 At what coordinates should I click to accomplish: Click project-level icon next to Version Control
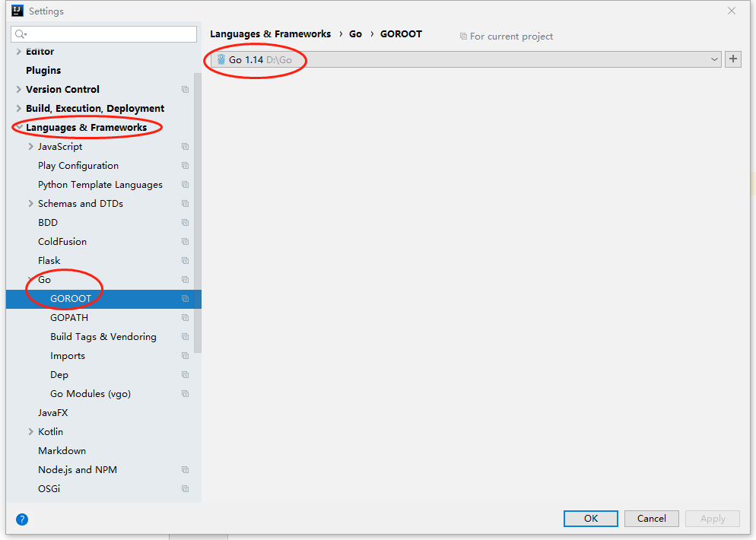click(x=185, y=90)
